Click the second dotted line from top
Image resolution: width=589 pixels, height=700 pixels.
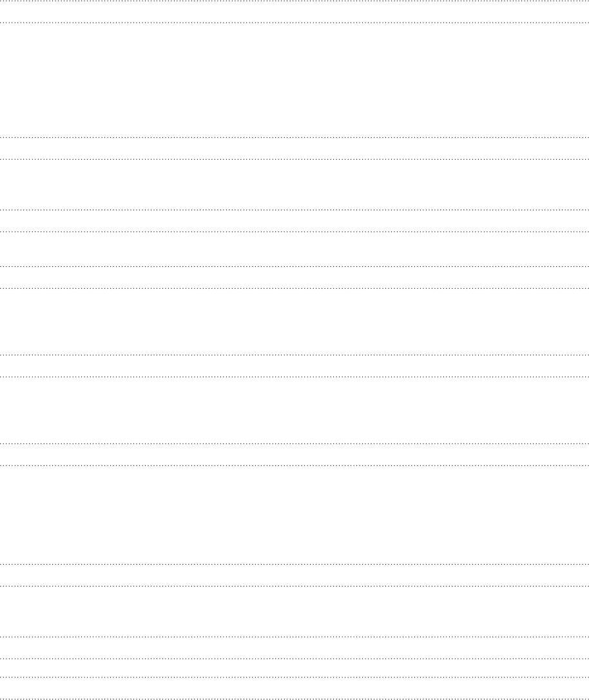point(294,23)
